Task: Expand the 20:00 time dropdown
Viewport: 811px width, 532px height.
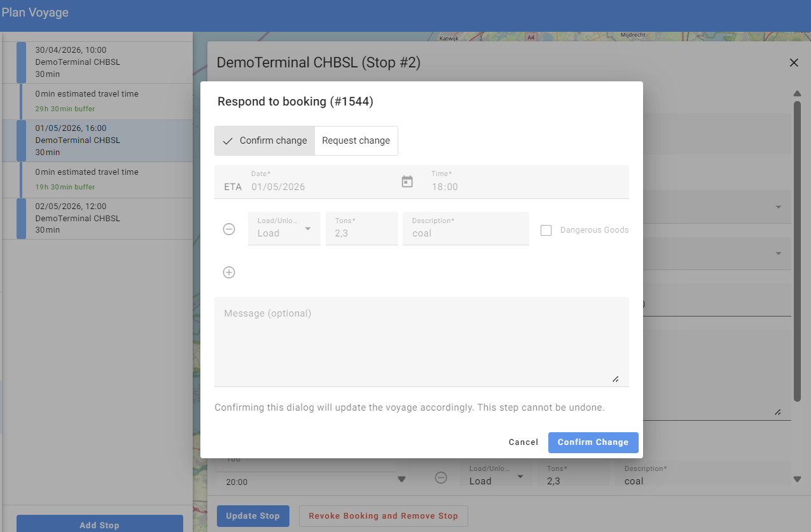Action: (401, 479)
